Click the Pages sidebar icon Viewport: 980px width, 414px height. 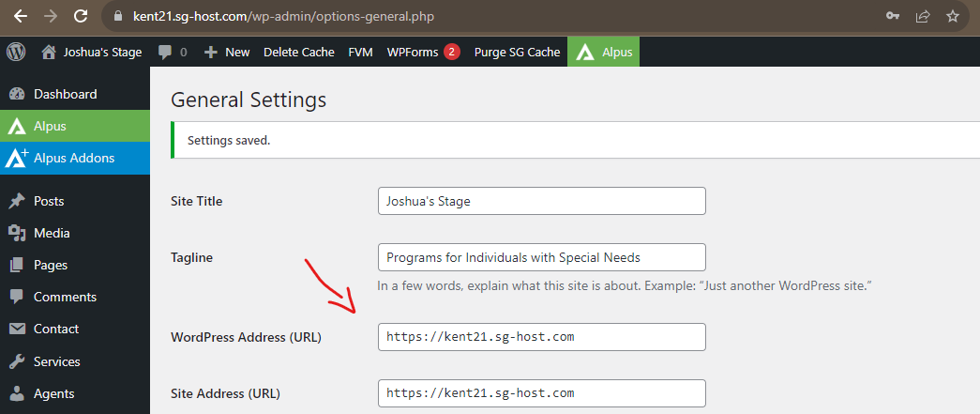tap(17, 265)
